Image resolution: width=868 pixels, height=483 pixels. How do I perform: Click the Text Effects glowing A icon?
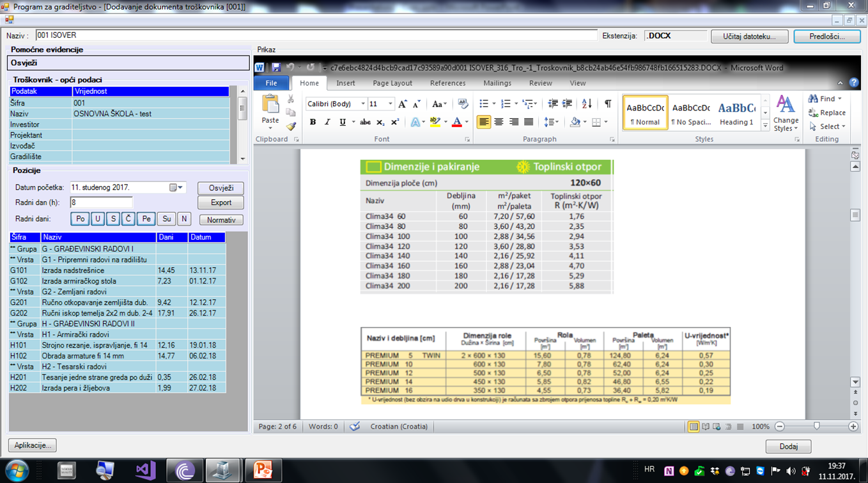414,122
